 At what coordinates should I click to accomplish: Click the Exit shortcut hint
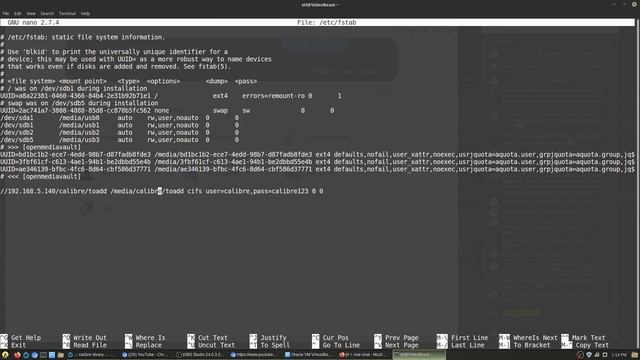pos(13,345)
